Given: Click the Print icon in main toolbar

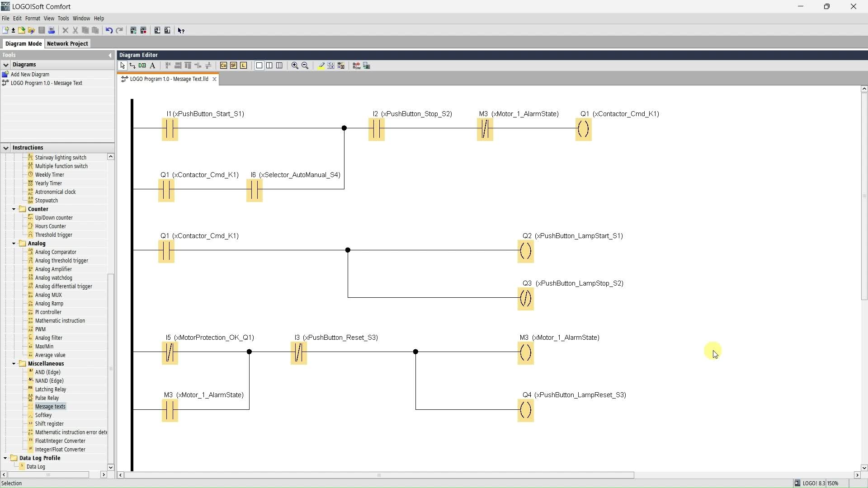Looking at the screenshot, I should pos(52,30).
